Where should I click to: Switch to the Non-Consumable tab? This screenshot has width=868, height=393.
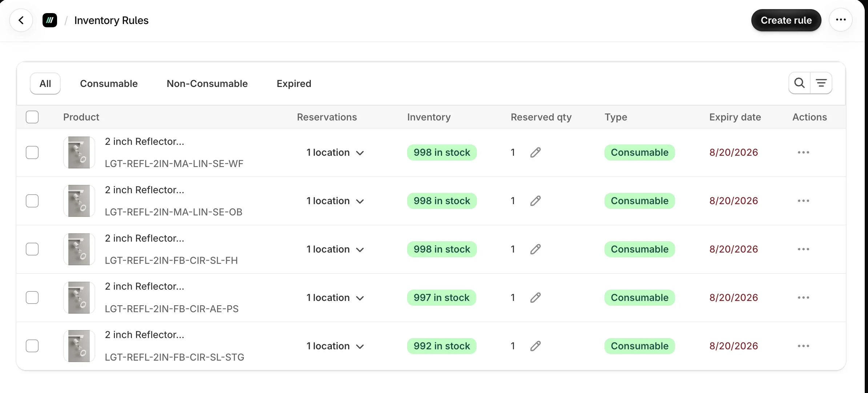(207, 84)
